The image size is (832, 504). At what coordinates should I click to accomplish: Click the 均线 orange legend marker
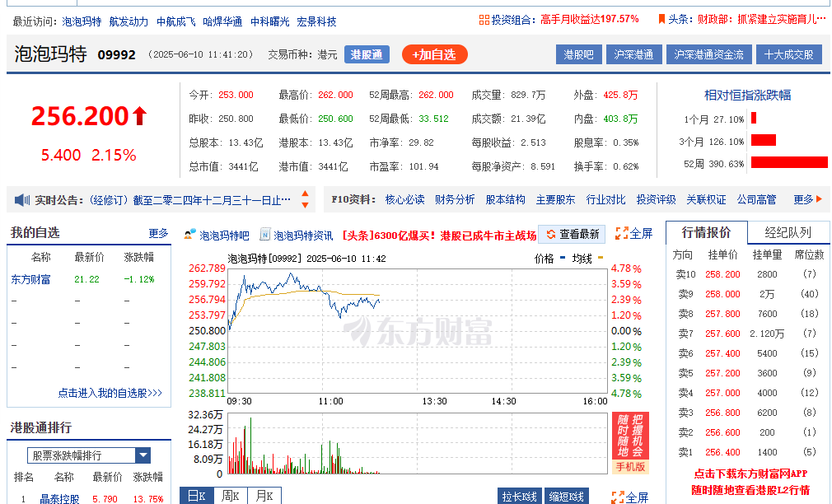pos(601,258)
